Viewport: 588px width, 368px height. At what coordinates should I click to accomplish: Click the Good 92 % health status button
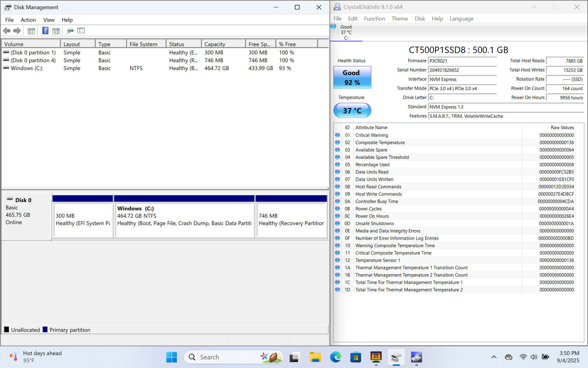pyautogui.click(x=352, y=77)
